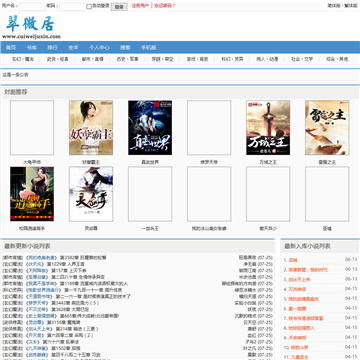360x360 pixels.
Task: Focus the 用户名 username field
Action: click(32, 6)
